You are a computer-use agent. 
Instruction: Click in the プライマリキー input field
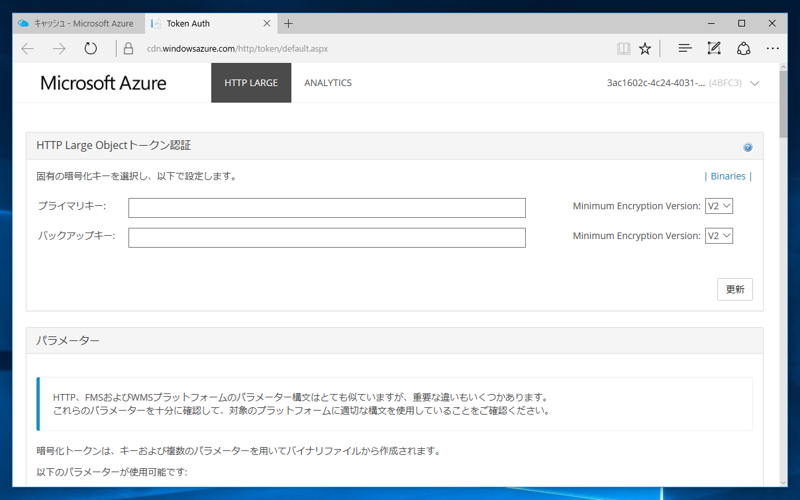pos(327,208)
